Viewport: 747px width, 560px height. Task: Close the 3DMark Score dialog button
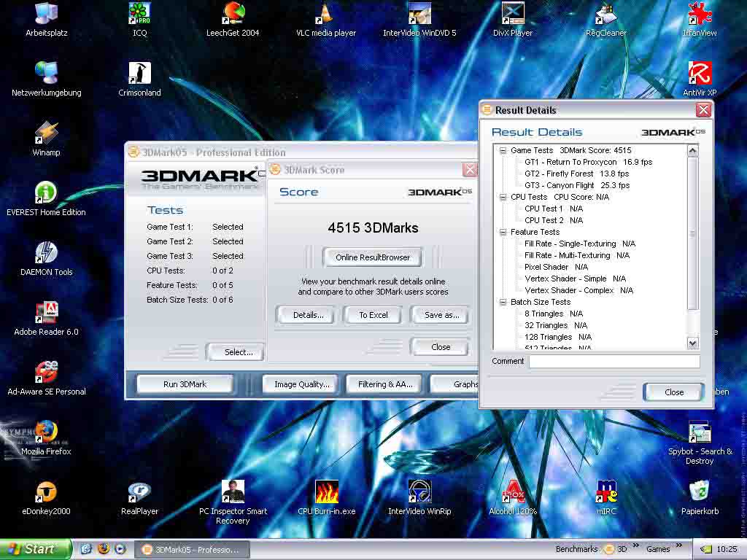click(x=440, y=347)
